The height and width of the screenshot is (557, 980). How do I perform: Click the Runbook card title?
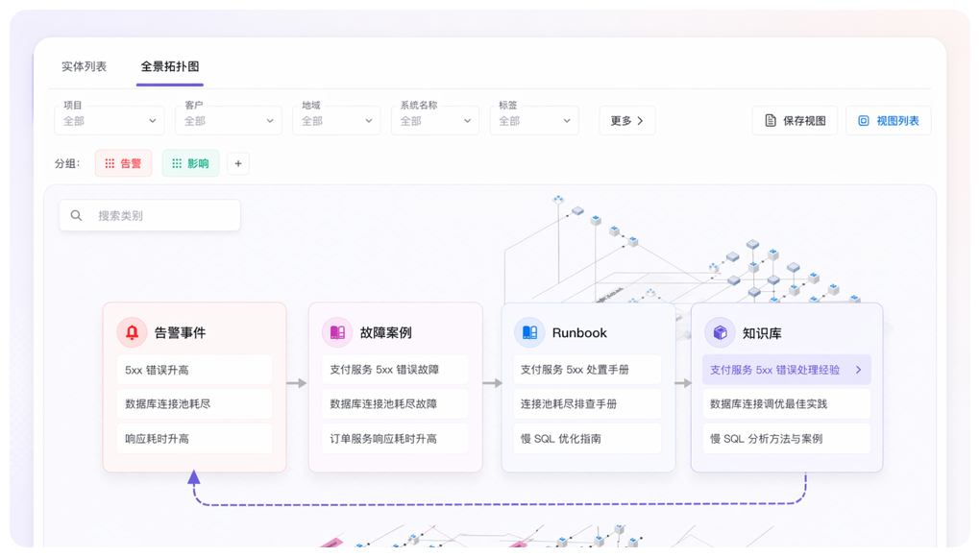[x=579, y=333]
